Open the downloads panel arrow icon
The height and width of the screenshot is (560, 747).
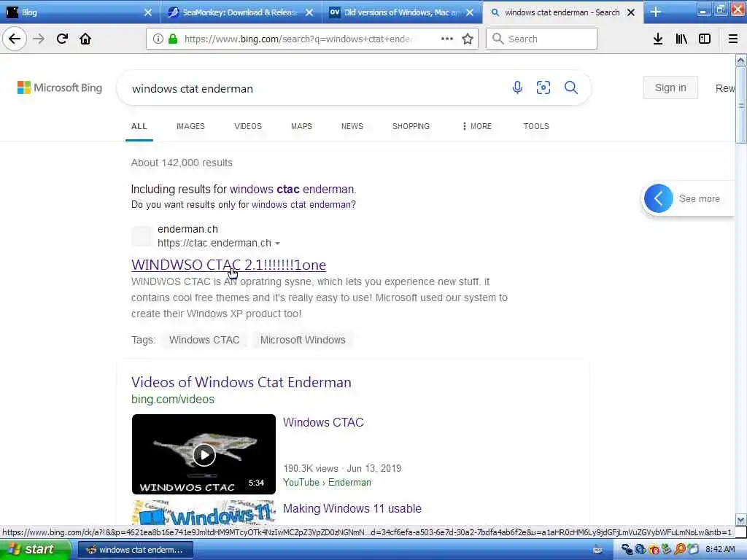(658, 39)
